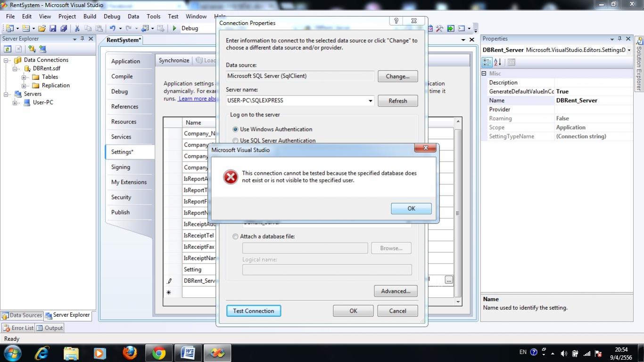Open Firefox from the taskbar
This screenshot has height=362, width=644.
tap(130, 353)
